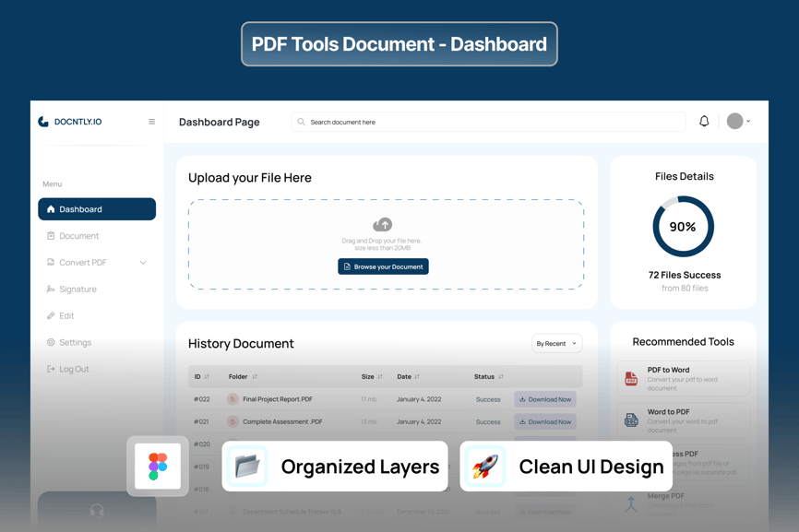Expand the Convert PDF submenu chevron
Image resolution: width=799 pixels, height=532 pixels.
click(143, 263)
